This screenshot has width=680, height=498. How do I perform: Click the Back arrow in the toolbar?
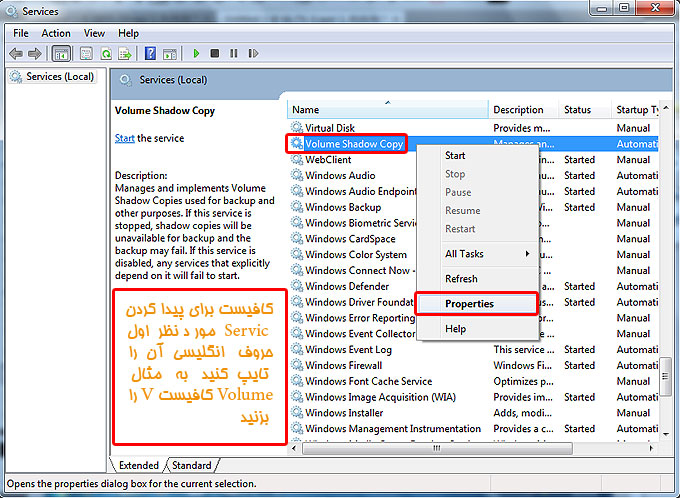pyautogui.click(x=16, y=53)
